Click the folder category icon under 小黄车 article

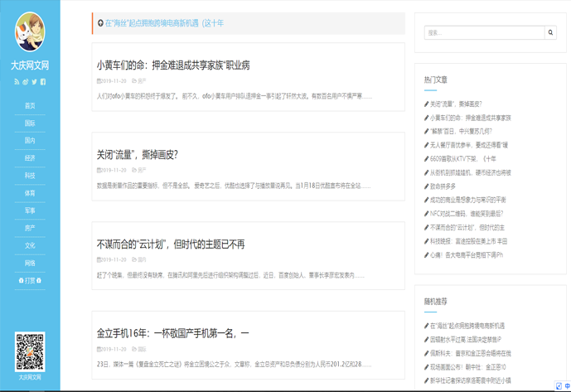(x=134, y=81)
